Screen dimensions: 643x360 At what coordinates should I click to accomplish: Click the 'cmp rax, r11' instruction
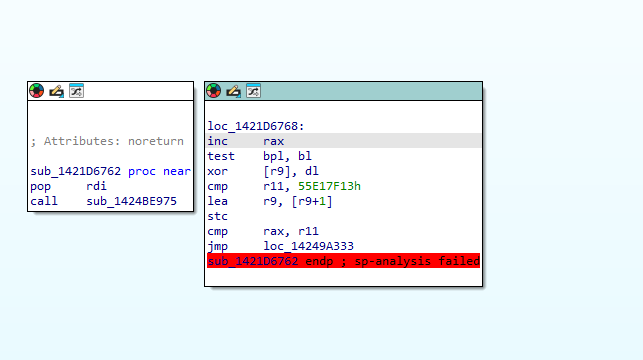263,231
